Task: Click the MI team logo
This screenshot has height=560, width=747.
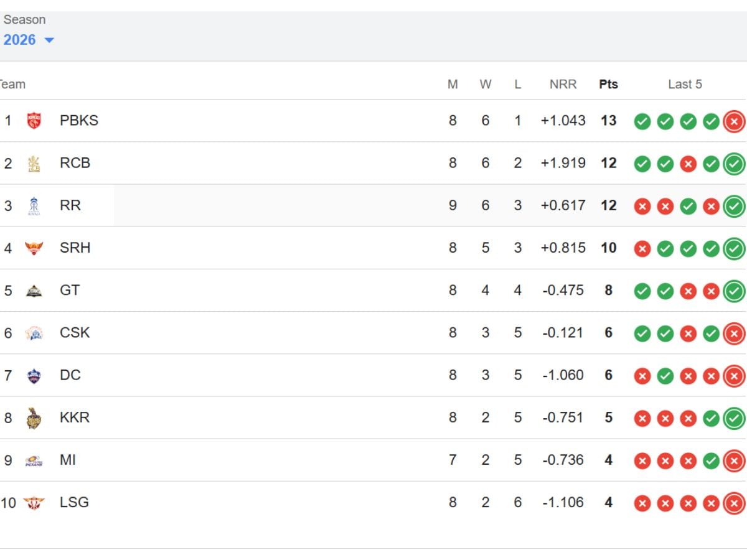Action: tap(34, 460)
